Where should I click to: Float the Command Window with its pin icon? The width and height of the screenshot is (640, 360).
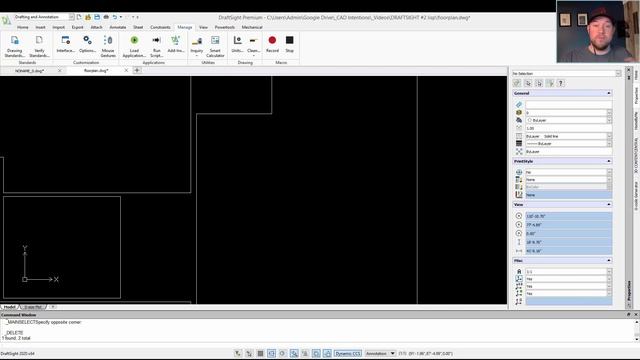point(629,315)
